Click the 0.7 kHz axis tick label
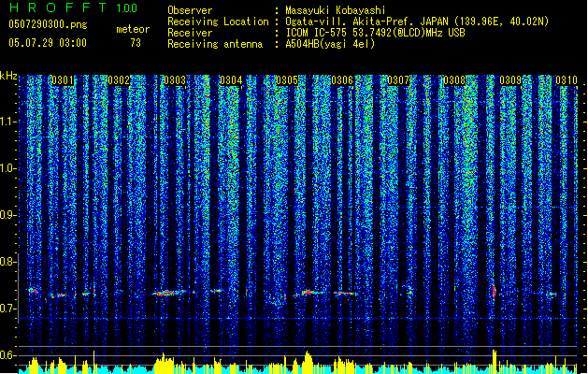This screenshot has height=374, width=588. [x=8, y=309]
